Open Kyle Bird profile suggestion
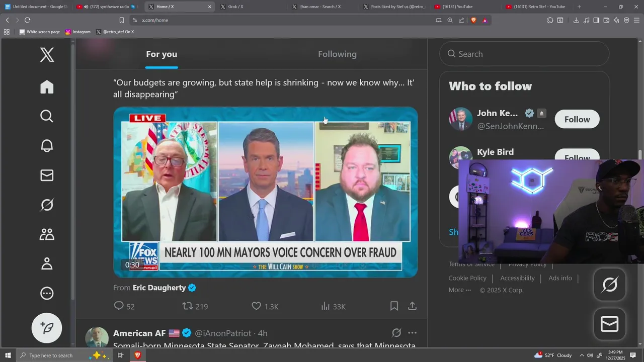644x362 pixels. coord(495,152)
